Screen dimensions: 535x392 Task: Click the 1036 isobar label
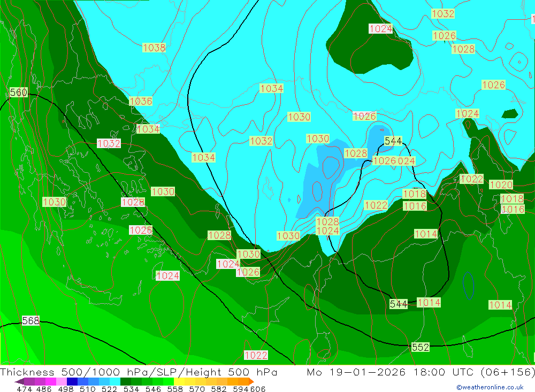pyautogui.click(x=141, y=101)
